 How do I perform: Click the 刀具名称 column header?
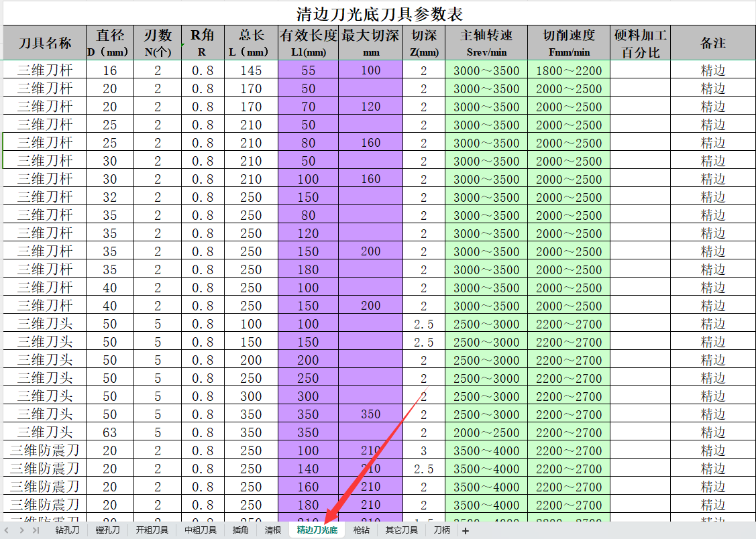pos(45,43)
